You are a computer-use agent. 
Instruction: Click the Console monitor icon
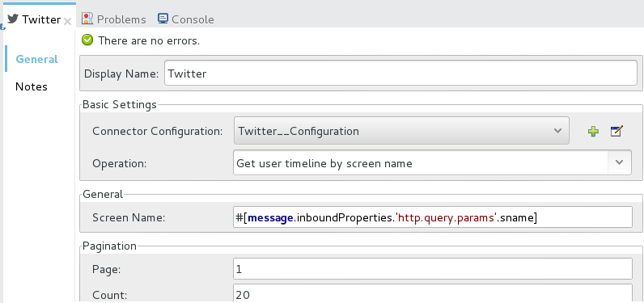pos(163,19)
